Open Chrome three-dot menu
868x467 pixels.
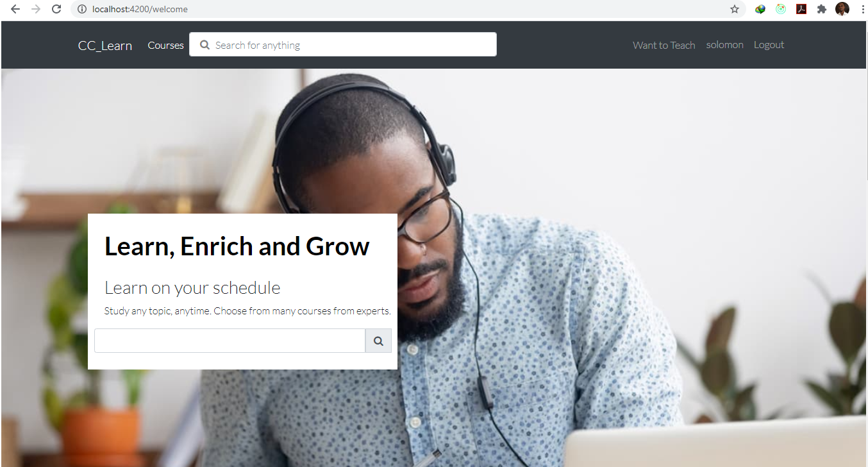[x=862, y=9]
